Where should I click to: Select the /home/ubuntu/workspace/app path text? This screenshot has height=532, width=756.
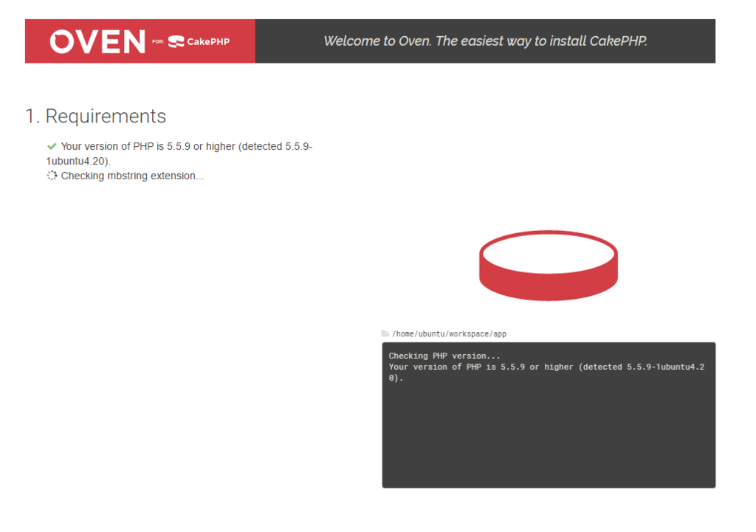click(450, 334)
